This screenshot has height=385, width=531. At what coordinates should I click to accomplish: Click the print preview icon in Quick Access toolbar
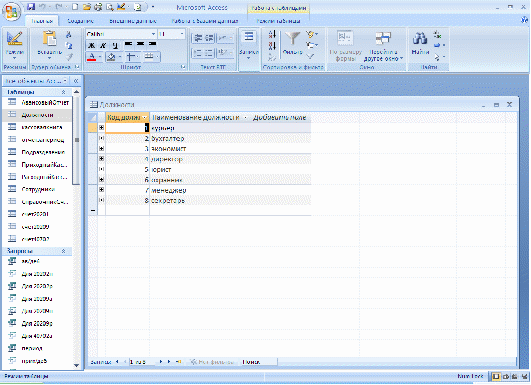[110, 7]
